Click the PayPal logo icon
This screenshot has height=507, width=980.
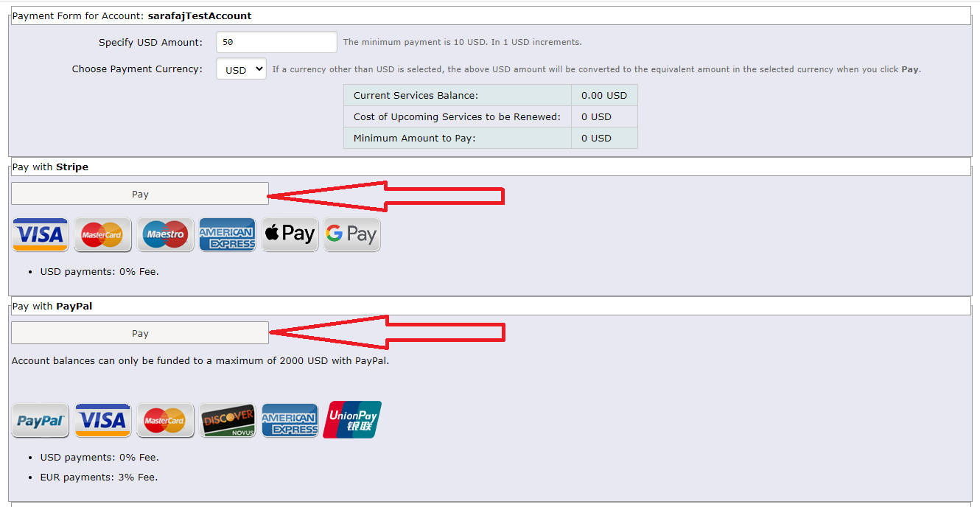pyautogui.click(x=41, y=421)
